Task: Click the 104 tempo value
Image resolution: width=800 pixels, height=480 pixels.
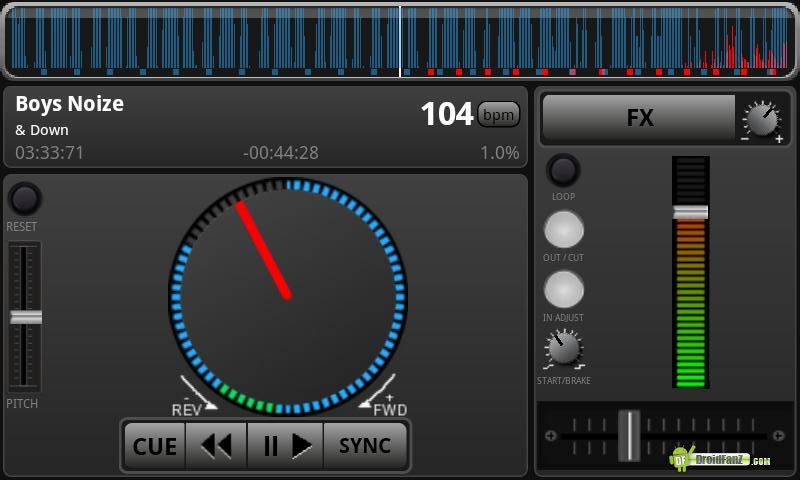Action: [x=447, y=114]
